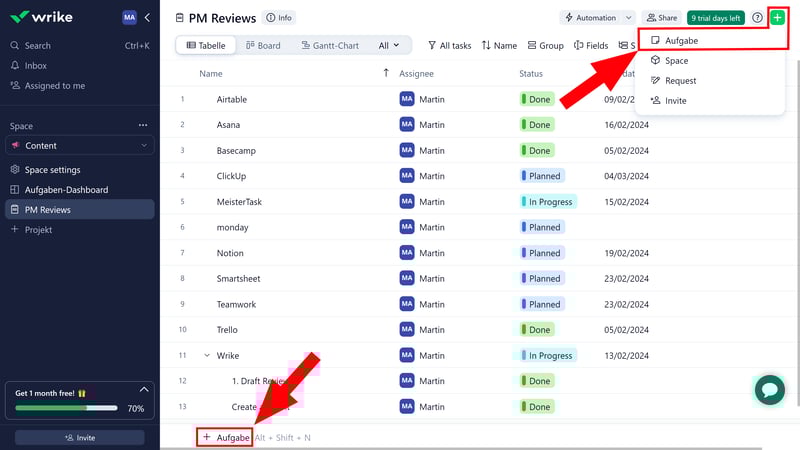Viewport: 800px width, 450px height.
Task: Switch to the Tabelle view tab
Action: [x=206, y=45]
